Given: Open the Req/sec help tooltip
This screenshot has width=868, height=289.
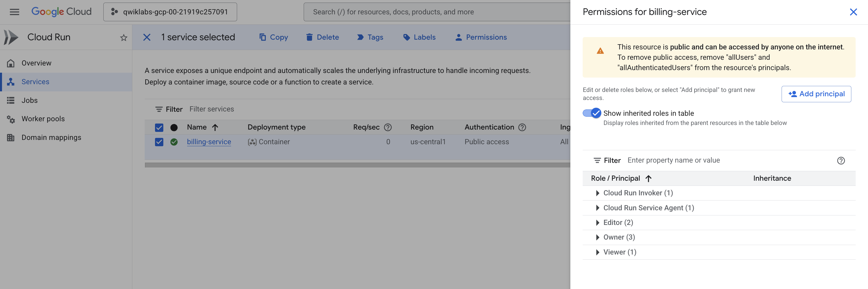Looking at the screenshot, I should click(x=388, y=127).
